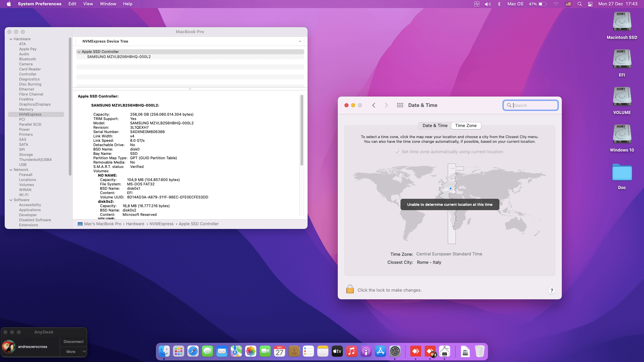Select Thunderbolt/USB4 in the sidebar
This screenshot has height=362, width=644.
click(35, 160)
